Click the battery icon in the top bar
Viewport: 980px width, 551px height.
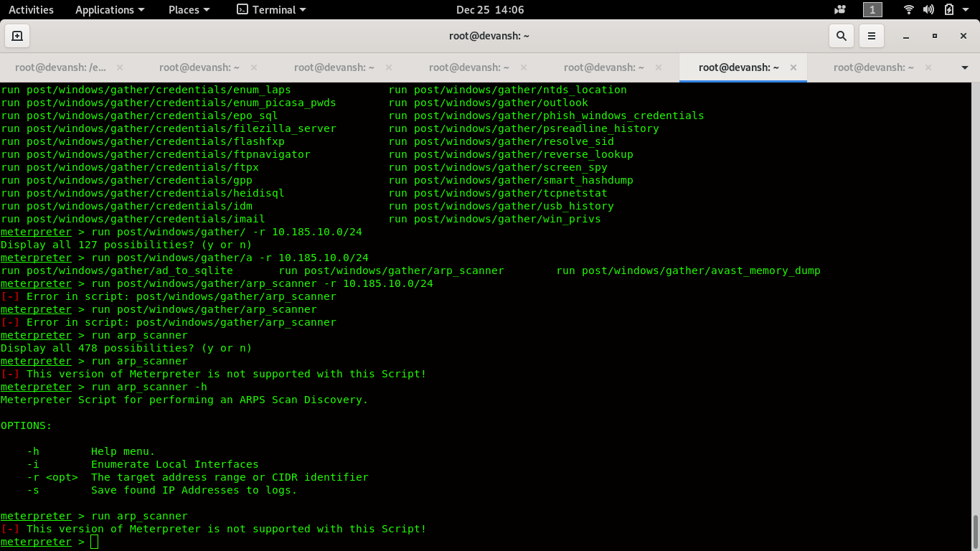(948, 9)
